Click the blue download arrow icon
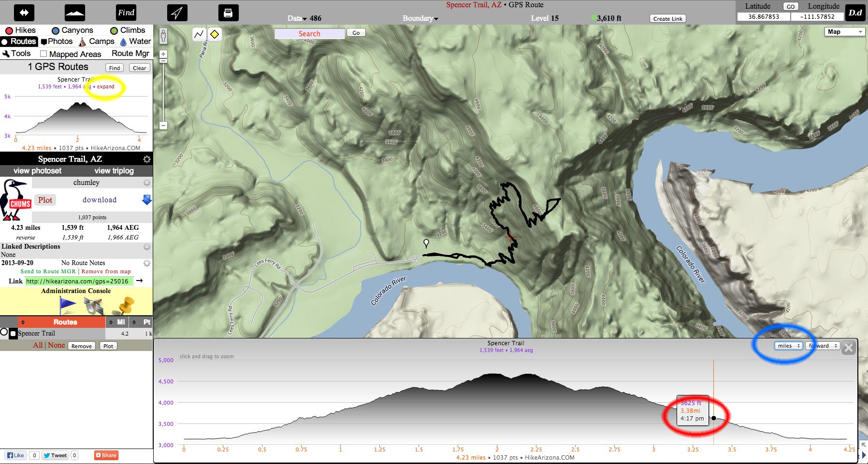 click(x=147, y=200)
